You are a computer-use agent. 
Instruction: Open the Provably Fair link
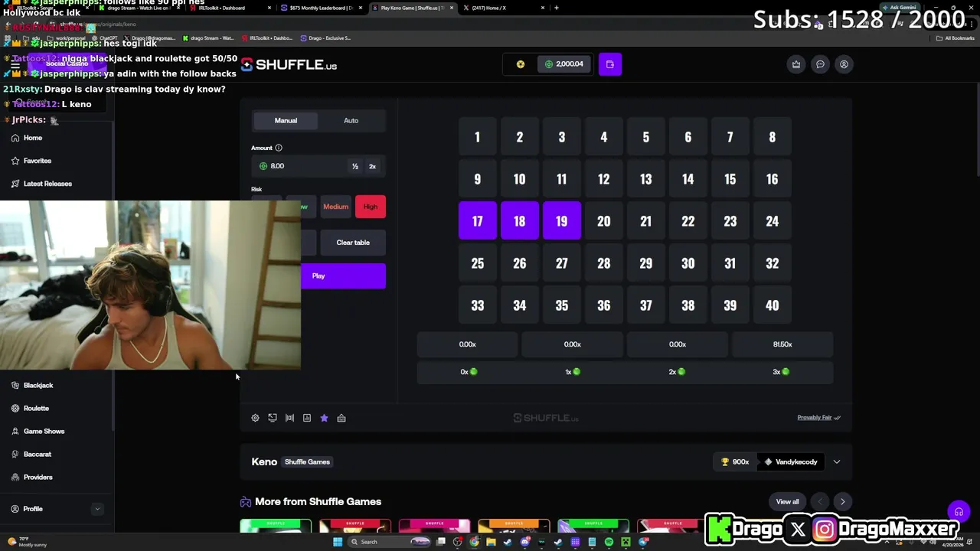coord(818,418)
